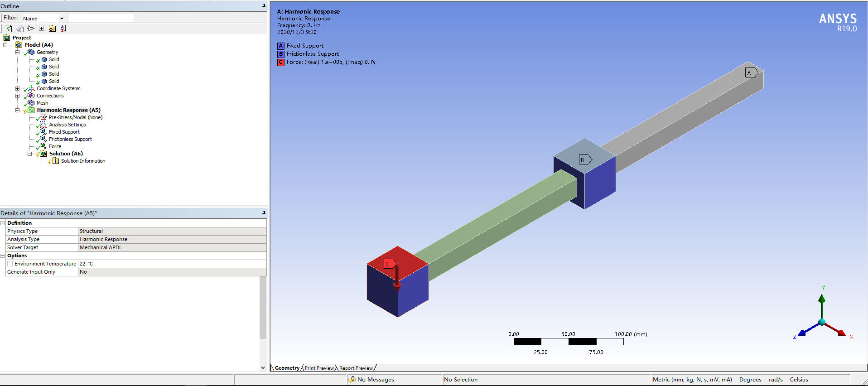
Task: Open the Filter Name dropdown
Action: click(62, 18)
